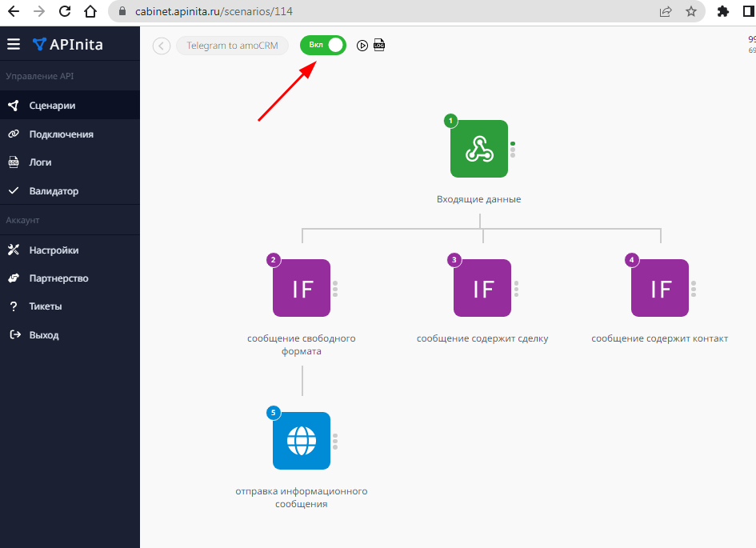Click the back arrow next to scenario name
The height and width of the screenshot is (548, 756).
point(162,46)
